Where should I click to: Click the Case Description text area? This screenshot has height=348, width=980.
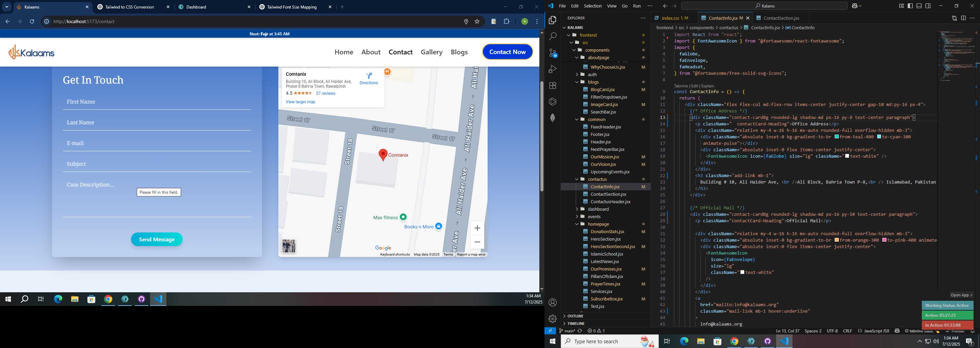pos(157,197)
